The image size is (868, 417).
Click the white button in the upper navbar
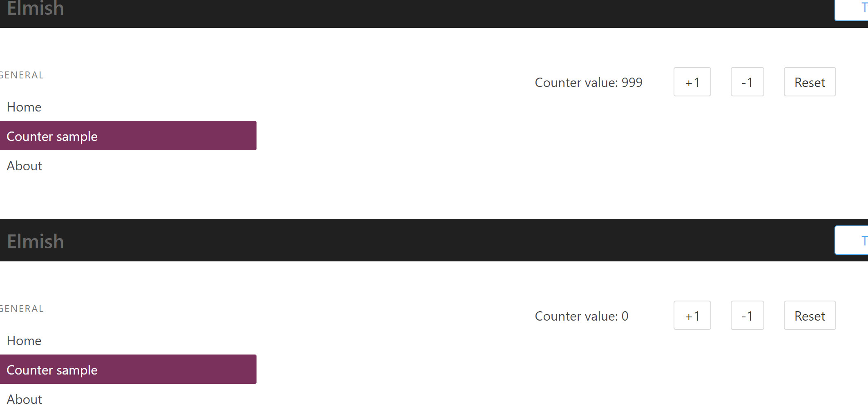(851, 10)
